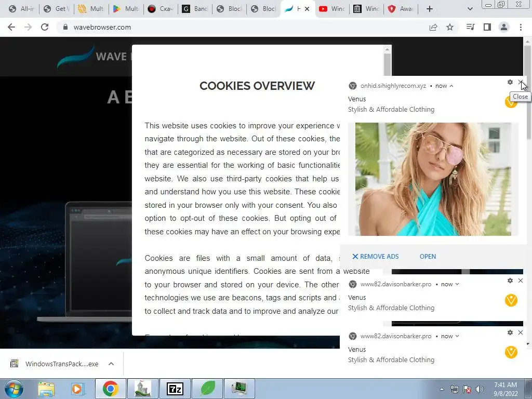Image resolution: width=532 pixels, height=399 pixels.
Task: Click REMOVE ADS in the notification
Action: pos(376,257)
